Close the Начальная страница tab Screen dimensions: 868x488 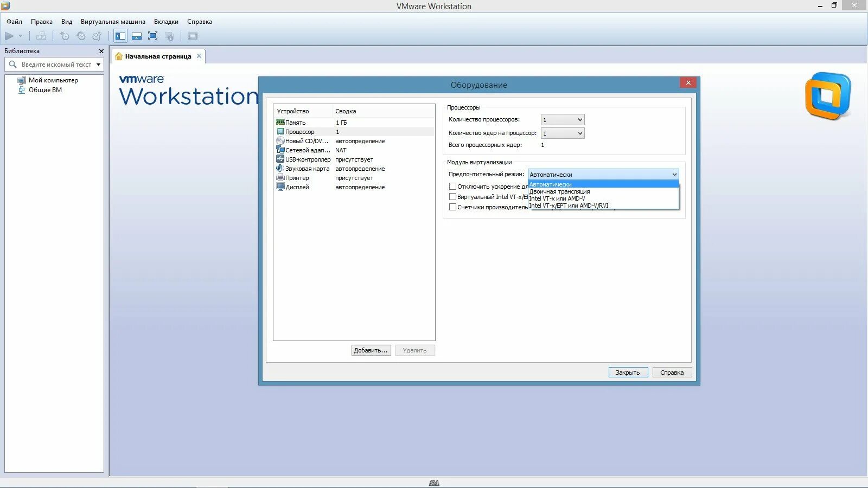click(x=199, y=56)
